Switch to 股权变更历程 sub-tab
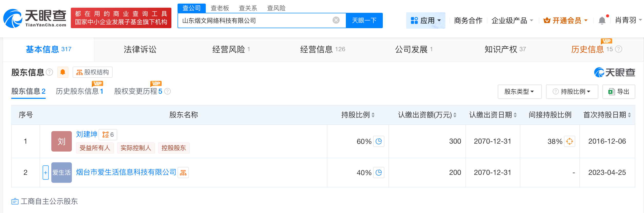The image size is (644, 213). pyautogui.click(x=138, y=91)
